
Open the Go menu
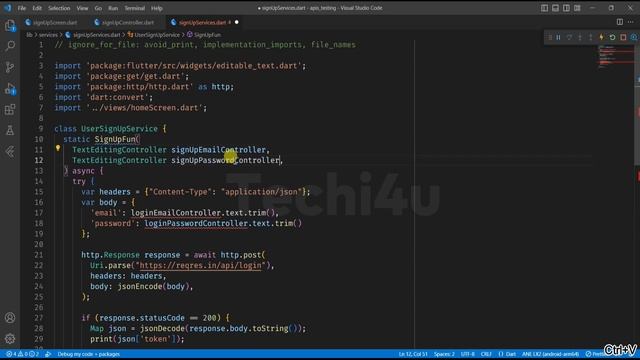(x=98, y=8)
